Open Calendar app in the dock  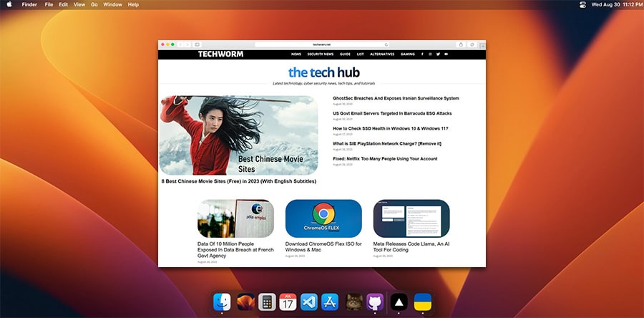coord(288,302)
